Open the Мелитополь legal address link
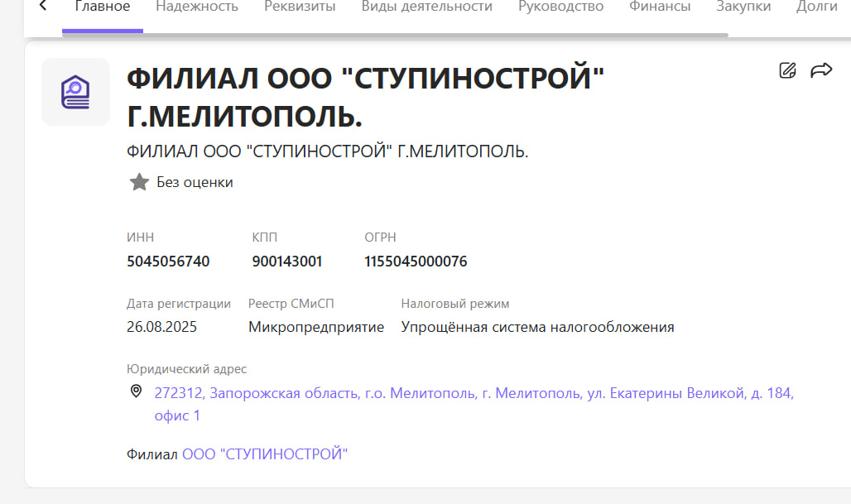Screen dimensions: 851x504 (474, 394)
